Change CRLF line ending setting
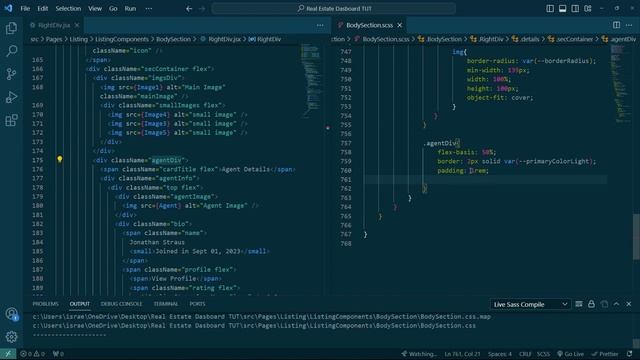Image resolution: width=640 pixels, height=360 pixels. coord(525,354)
